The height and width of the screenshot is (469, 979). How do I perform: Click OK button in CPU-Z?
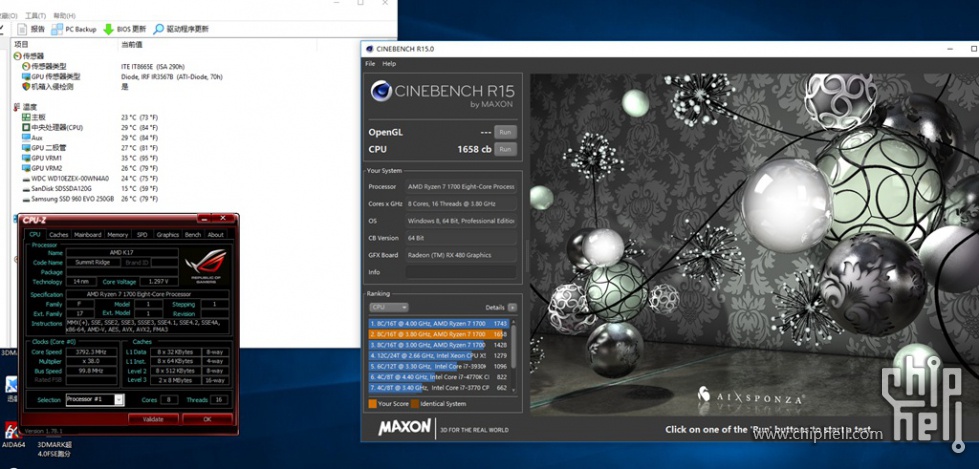[207, 419]
